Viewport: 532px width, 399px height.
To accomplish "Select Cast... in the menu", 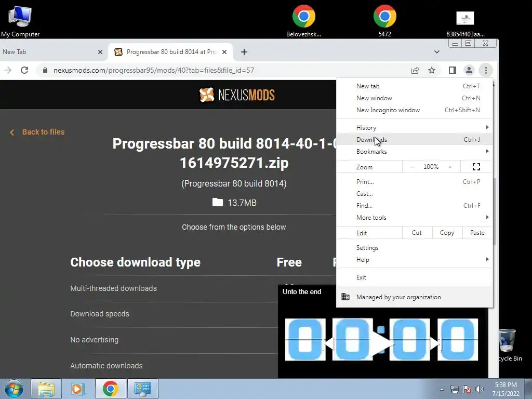I will pyautogui.click(x=415, y=194).
